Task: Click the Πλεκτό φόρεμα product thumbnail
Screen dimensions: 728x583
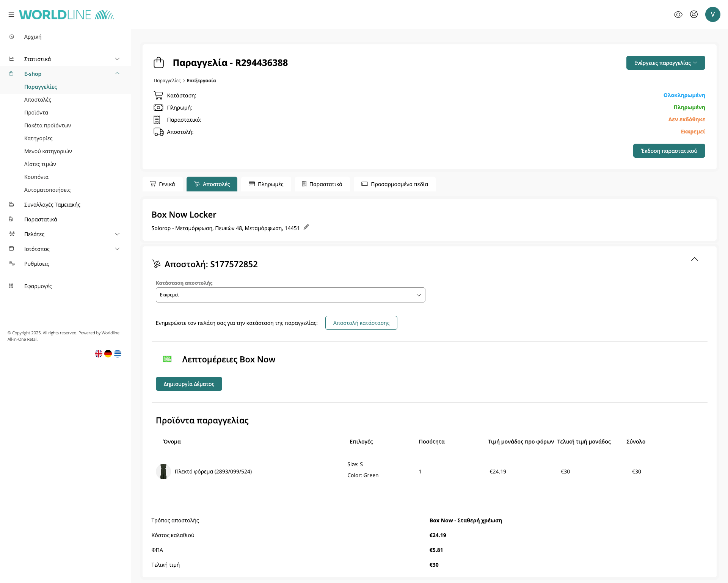Action: pyautogui.click(x=163, y=472)
